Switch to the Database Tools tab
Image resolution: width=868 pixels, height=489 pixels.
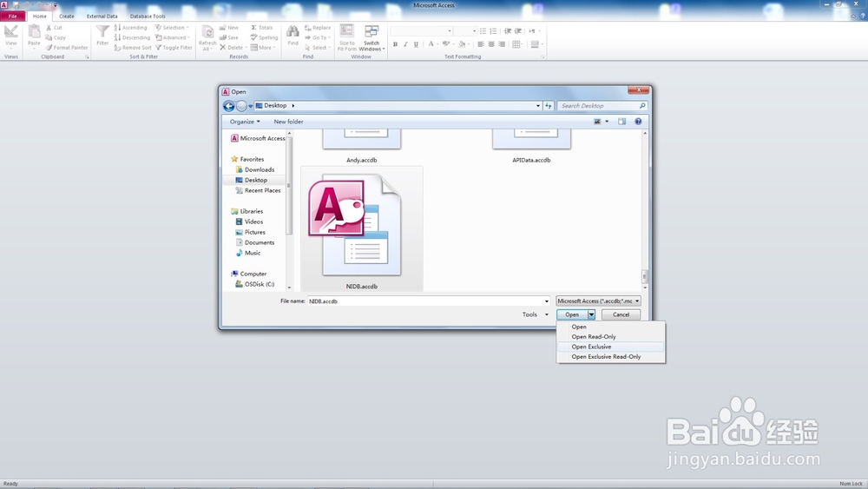point(148,16)
